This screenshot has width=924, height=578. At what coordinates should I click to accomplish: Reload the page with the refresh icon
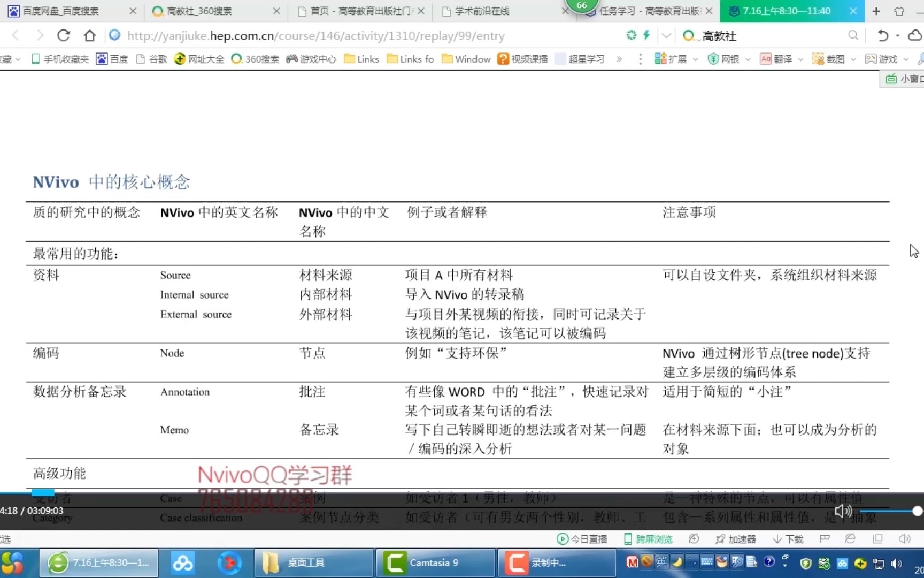(x=64, y=36)
